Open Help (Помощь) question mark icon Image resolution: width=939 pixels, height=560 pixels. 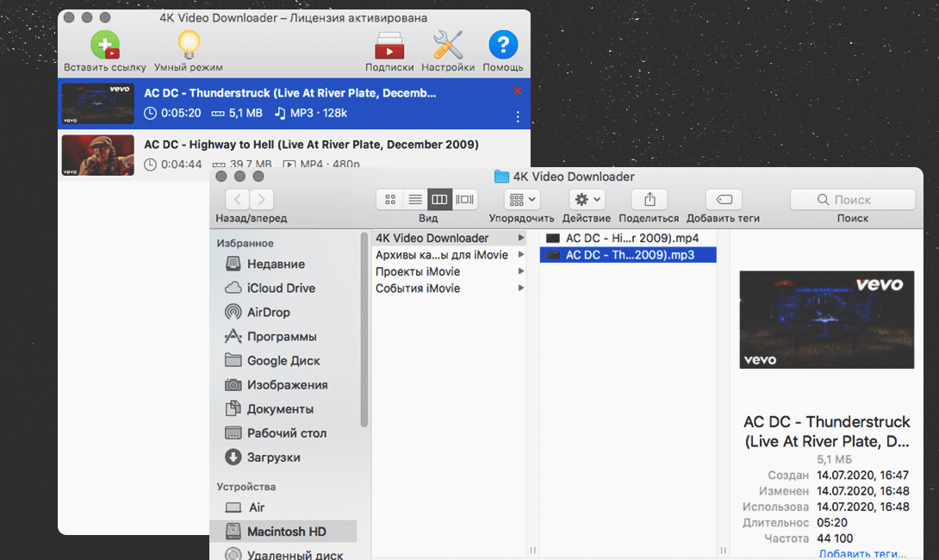[x=503, y=45]
